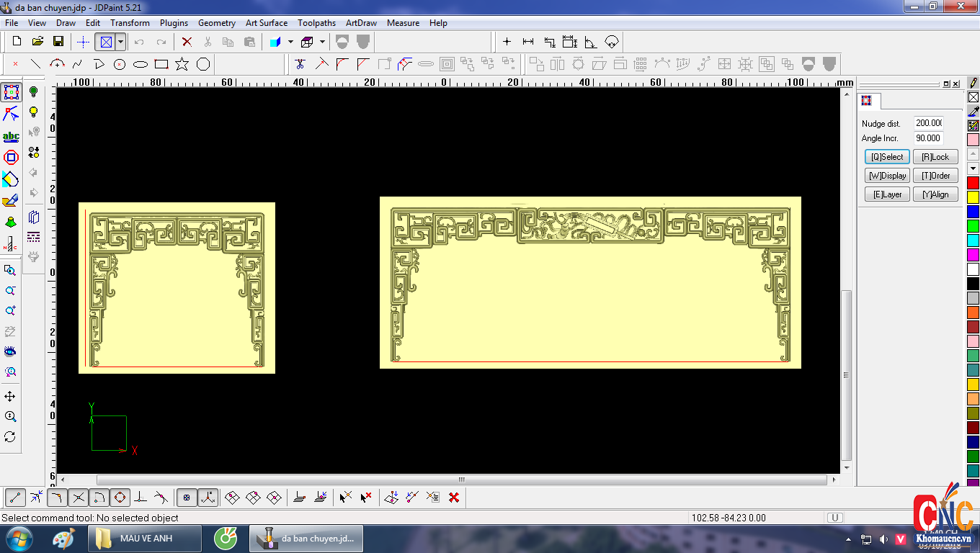
Task: Toggle the quadrant point snap button
Action: pyautogui.click(x=120, y=497)
